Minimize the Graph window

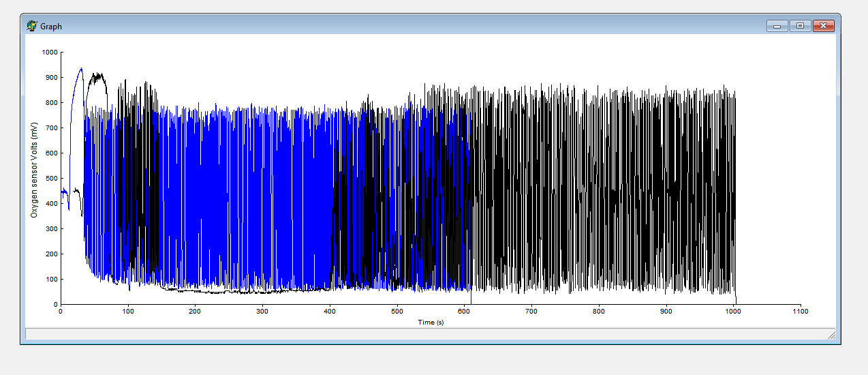click(x=777, y=26)
